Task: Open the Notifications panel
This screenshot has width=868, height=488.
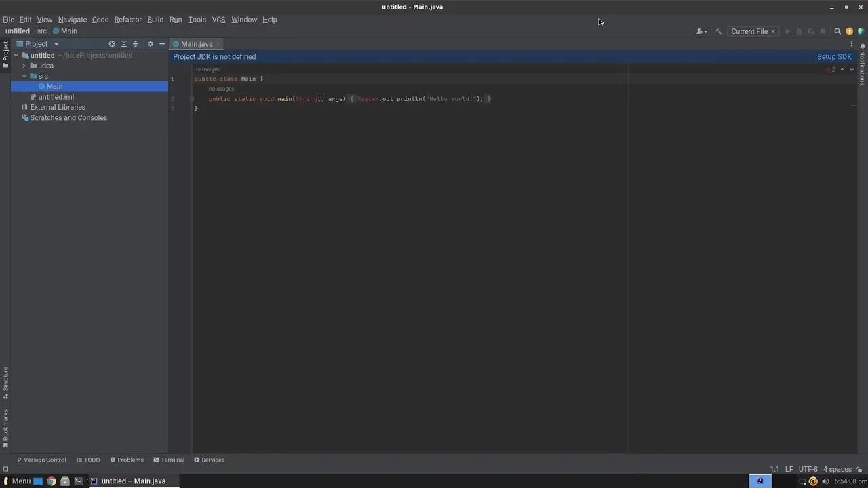Action: click(x=862, y=64)
